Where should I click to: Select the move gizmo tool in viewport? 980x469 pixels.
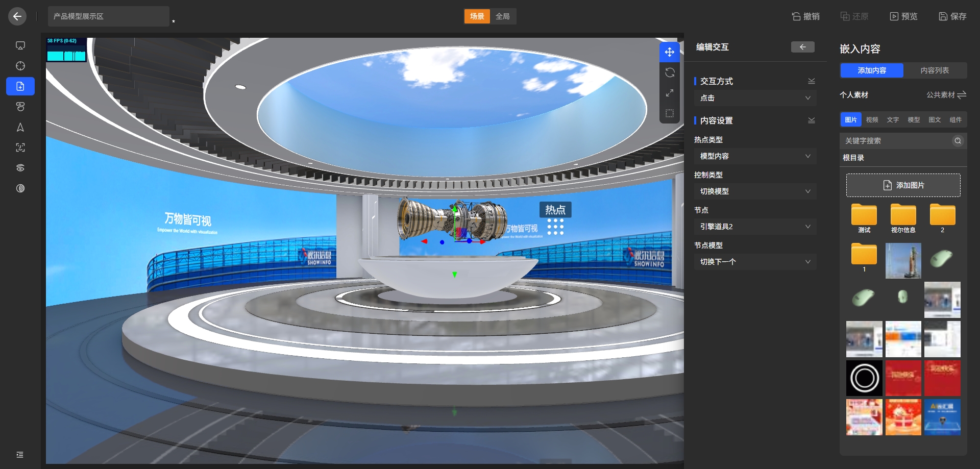670,52
